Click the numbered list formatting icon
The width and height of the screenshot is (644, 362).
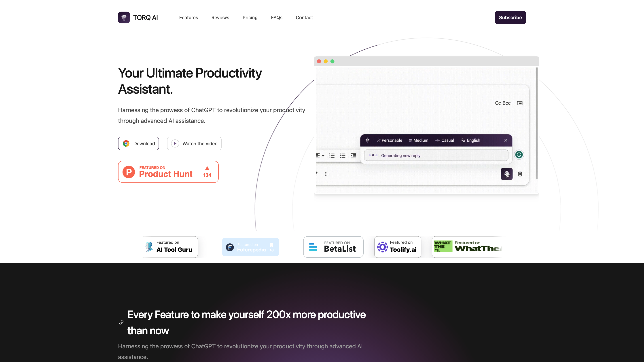[x=332, y=156]
